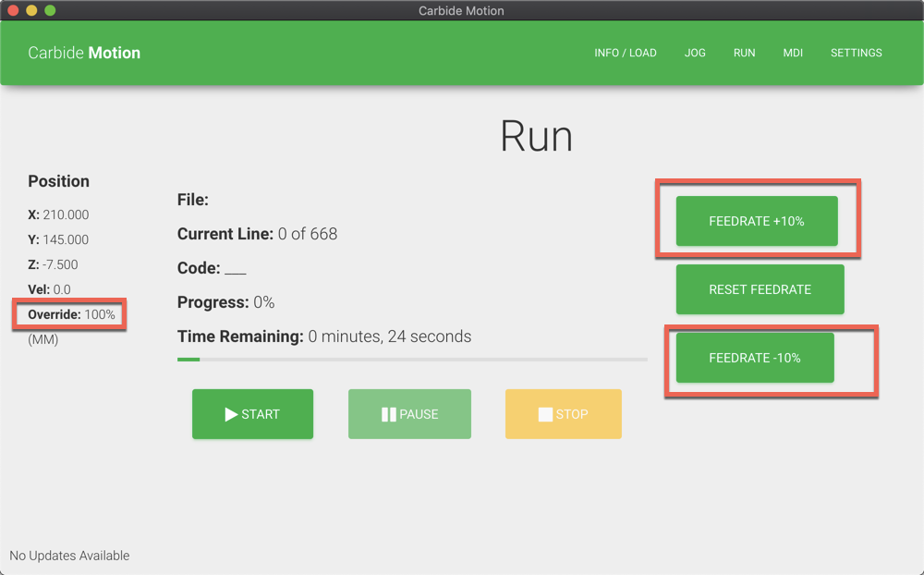Open the MDI page

click(793, 53)
